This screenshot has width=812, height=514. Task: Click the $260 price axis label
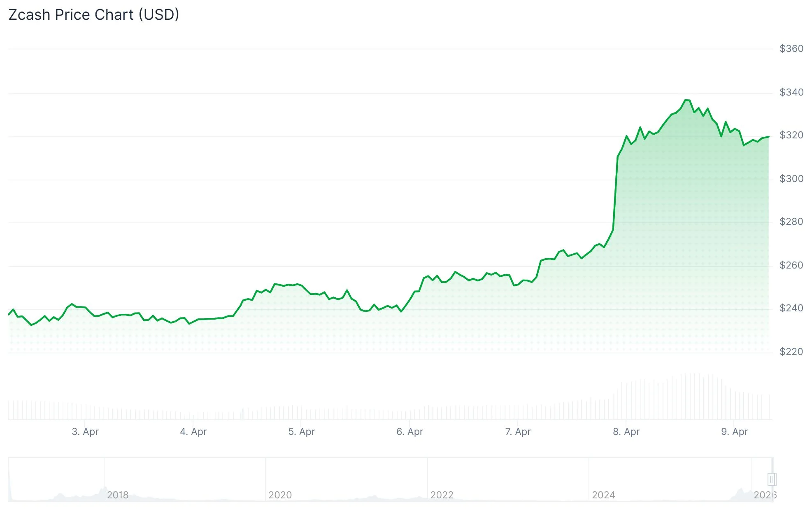click(791, 265)
